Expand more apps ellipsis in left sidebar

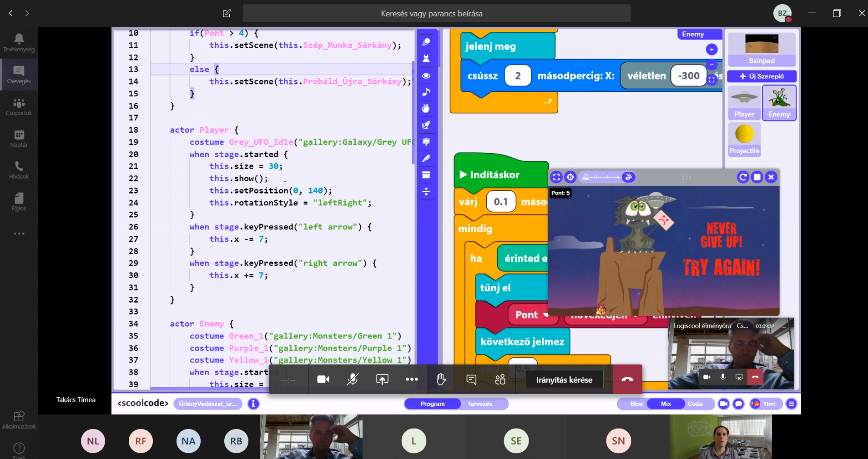click(19, 234)
